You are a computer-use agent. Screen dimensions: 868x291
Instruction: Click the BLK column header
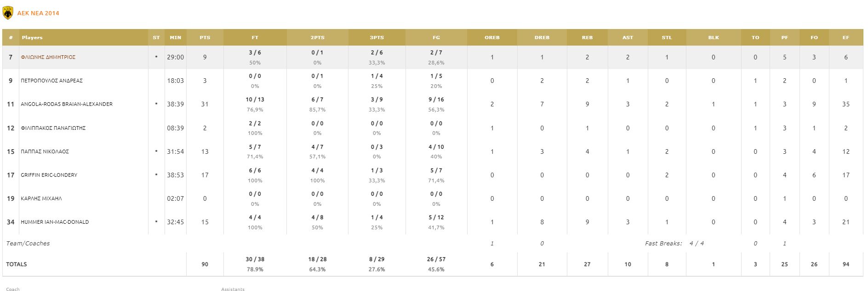point(713,37)
